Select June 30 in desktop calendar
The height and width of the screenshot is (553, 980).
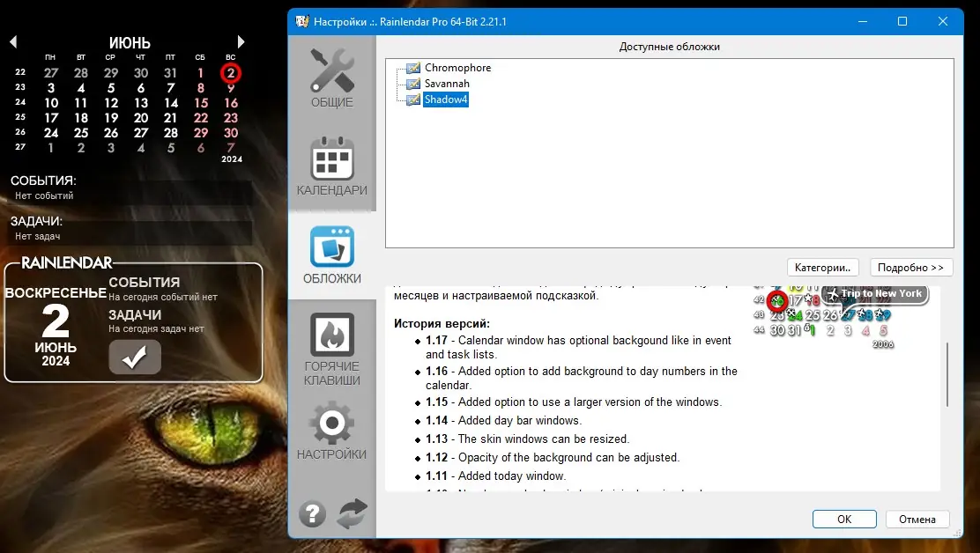click(231, 133)
